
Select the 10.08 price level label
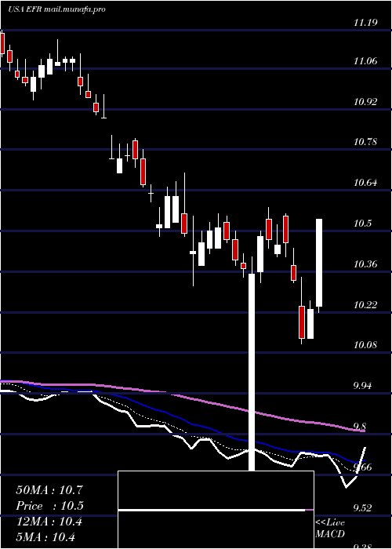click(x=366, y=345)
